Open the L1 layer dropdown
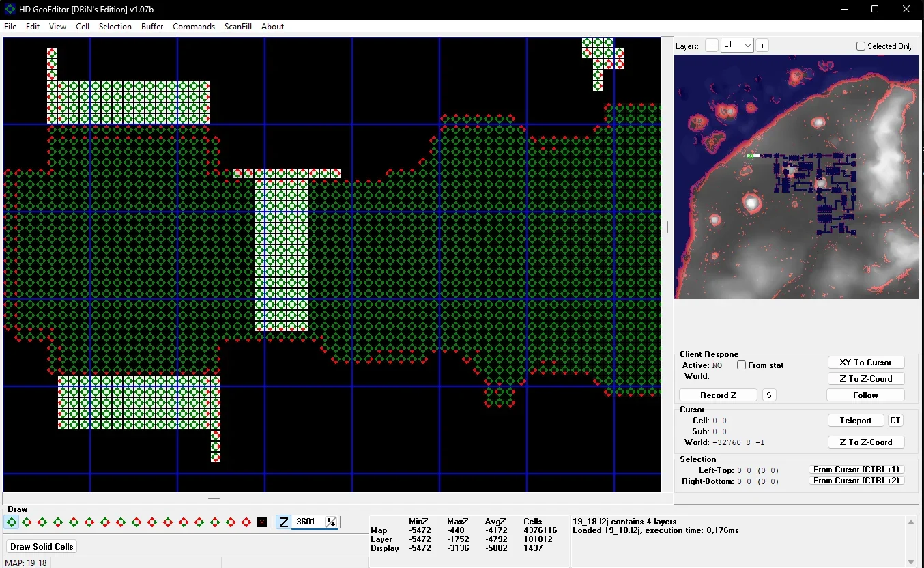This screenshot has height=568, width=924. (737, 45)
